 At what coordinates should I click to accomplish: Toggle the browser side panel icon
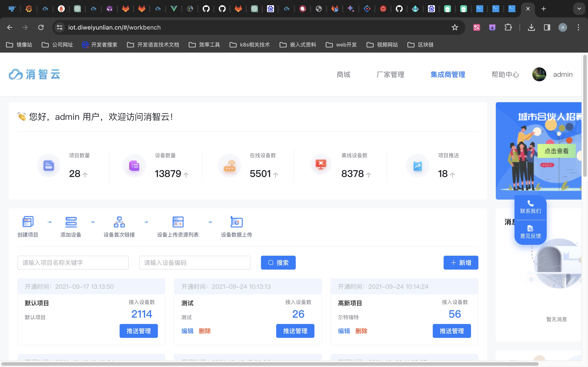click(x=547, y=27)
